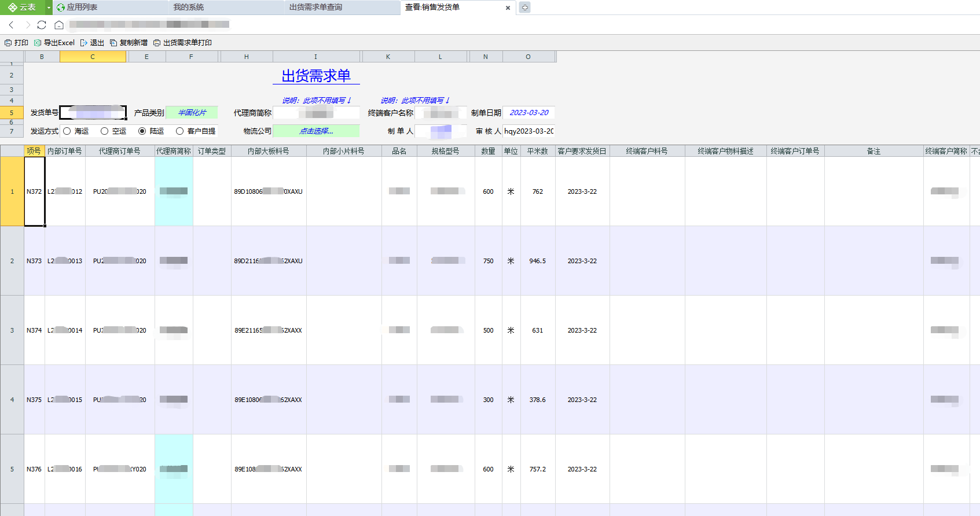Select column header B

pos(42,57)
